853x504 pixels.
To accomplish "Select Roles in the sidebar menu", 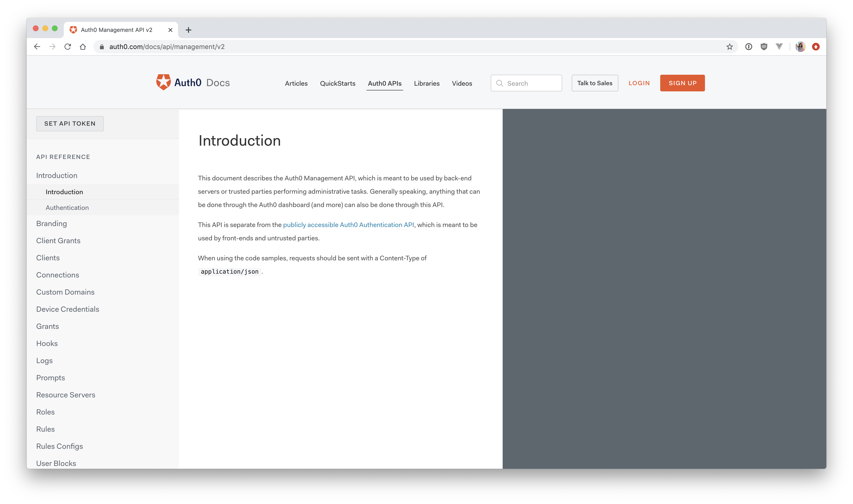I will click(45, 412).
